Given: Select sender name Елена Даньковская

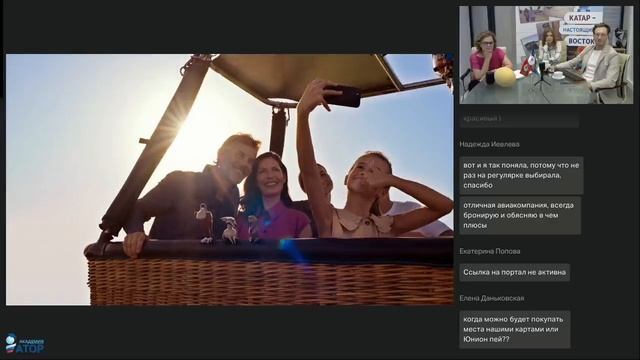Looking at the screenshot, I should tap(491, 298).
